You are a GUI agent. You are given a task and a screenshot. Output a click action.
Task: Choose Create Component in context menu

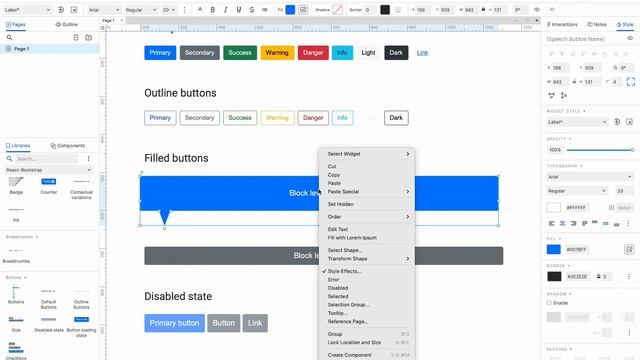(x=367, y=355)
